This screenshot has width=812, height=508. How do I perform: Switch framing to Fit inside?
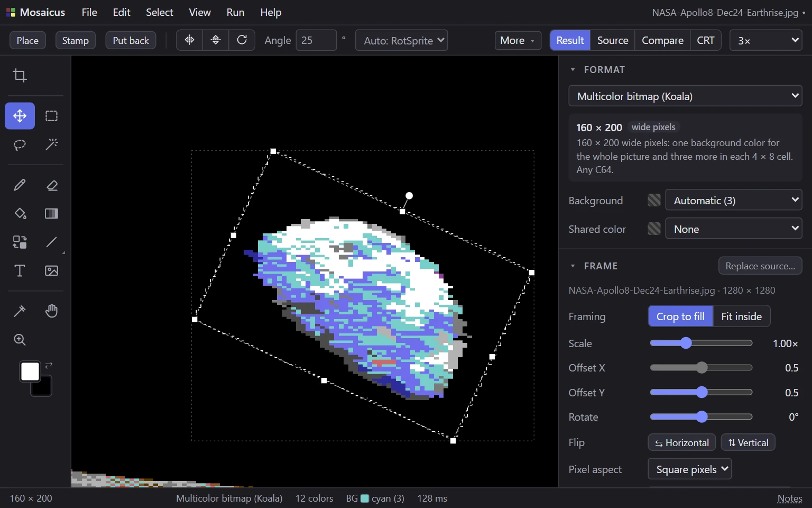(x=741, y=316)
